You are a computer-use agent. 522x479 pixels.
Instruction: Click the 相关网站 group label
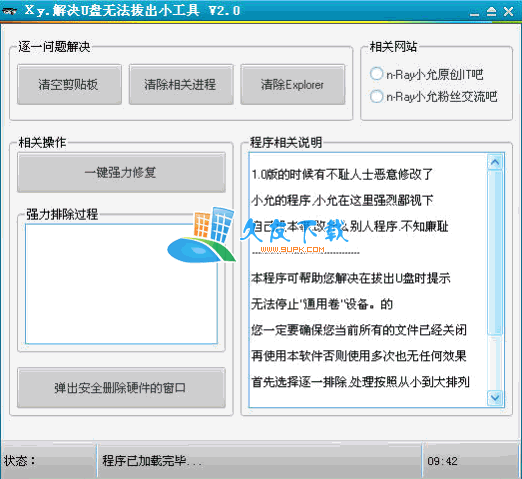394,46
